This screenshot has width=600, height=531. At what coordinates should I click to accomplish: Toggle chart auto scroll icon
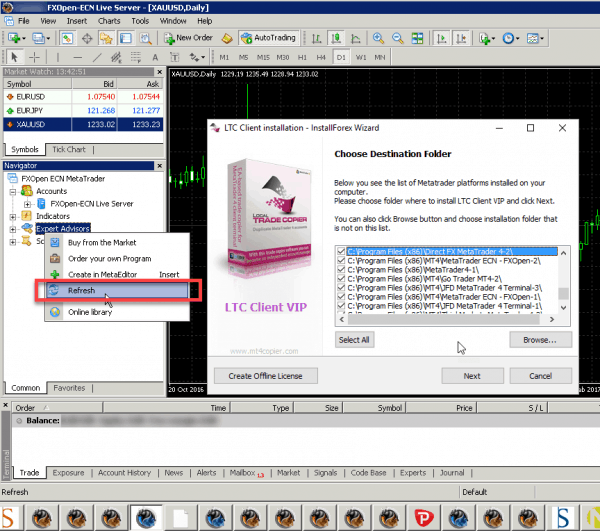click(x=442, y=38)
